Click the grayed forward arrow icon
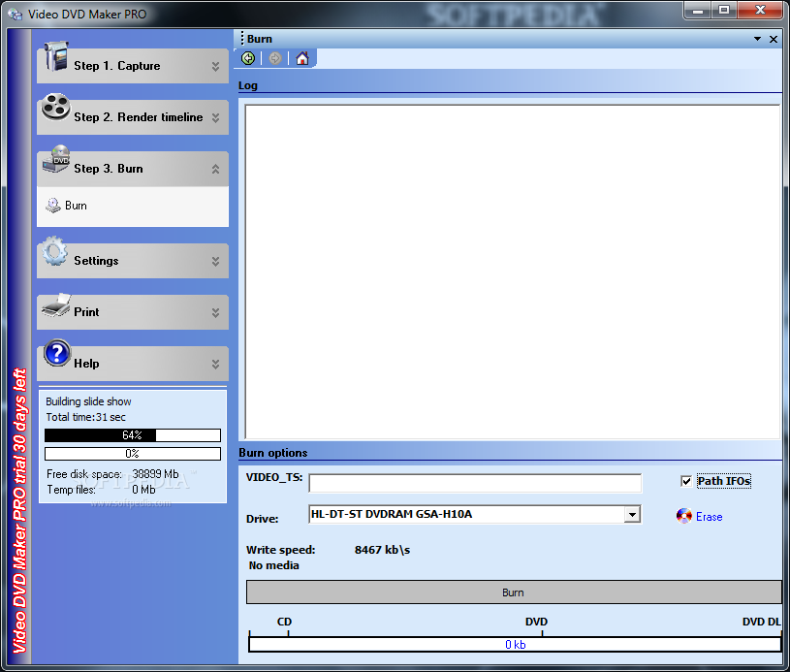 275,58
